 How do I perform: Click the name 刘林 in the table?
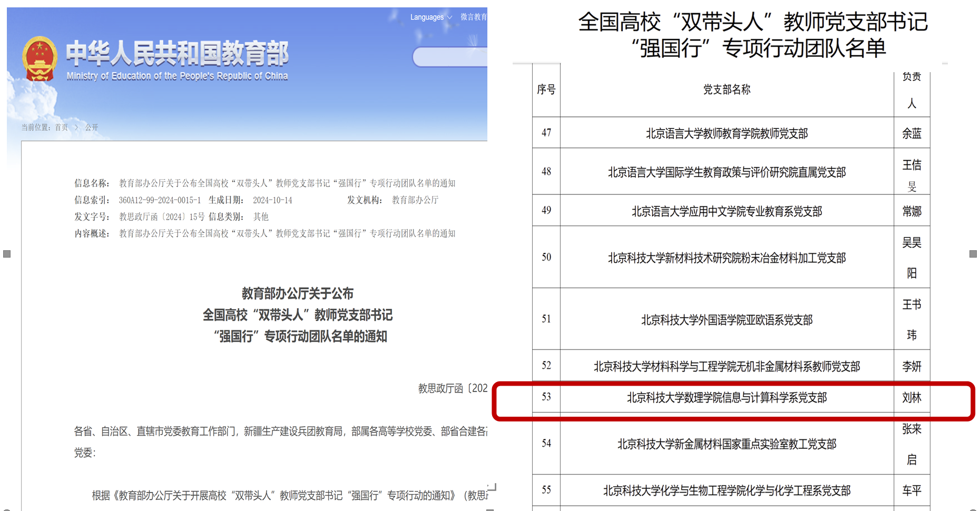912,398
